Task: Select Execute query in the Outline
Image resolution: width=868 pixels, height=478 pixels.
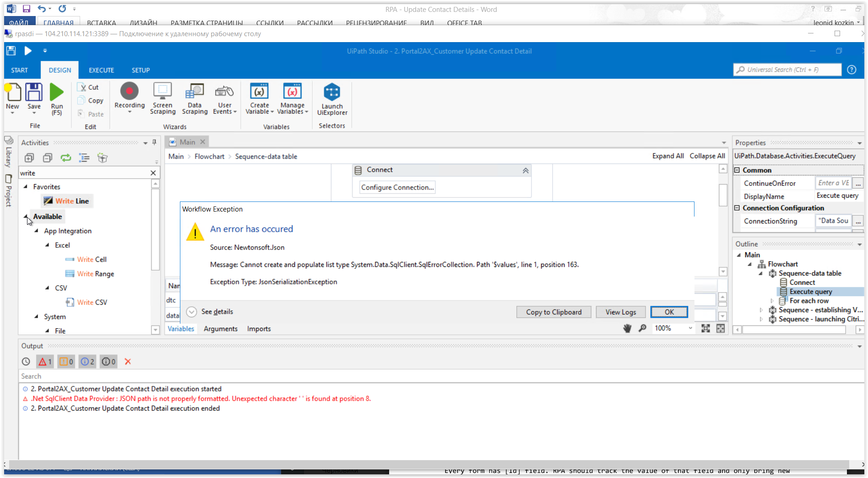Action: (811, 292)
